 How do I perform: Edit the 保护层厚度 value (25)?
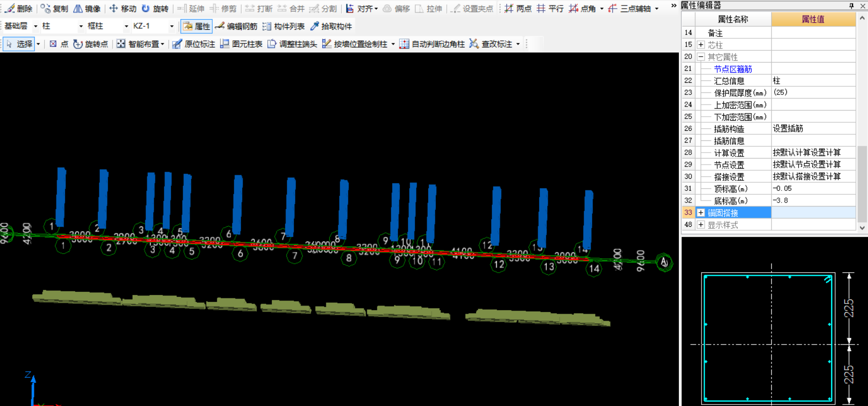(813, 92)
